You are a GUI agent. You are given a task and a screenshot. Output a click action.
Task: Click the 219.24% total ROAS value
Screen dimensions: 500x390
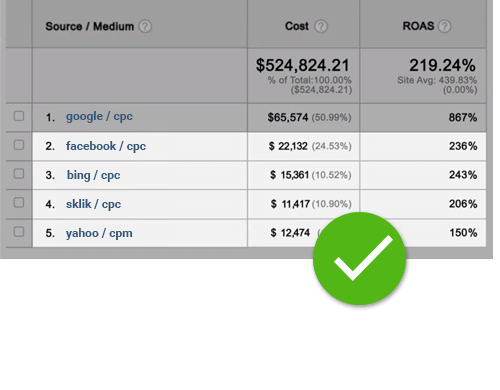click(x=442, y=65)
